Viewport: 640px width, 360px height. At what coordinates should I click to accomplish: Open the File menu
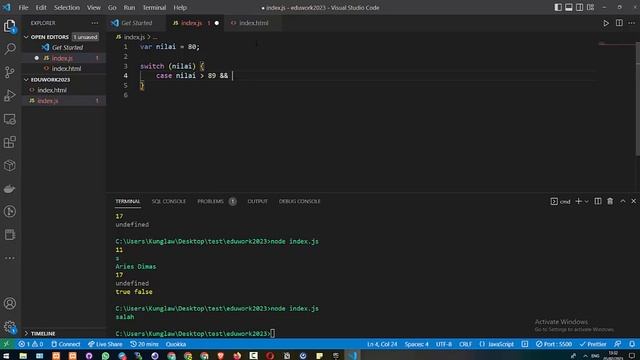pos(23,7)
